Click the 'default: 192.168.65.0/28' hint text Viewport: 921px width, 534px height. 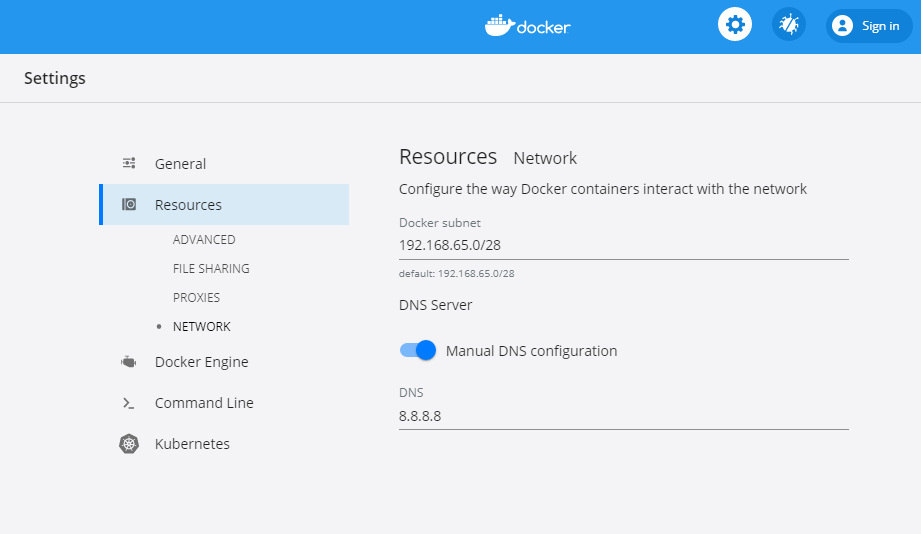[x=456, y=273]
